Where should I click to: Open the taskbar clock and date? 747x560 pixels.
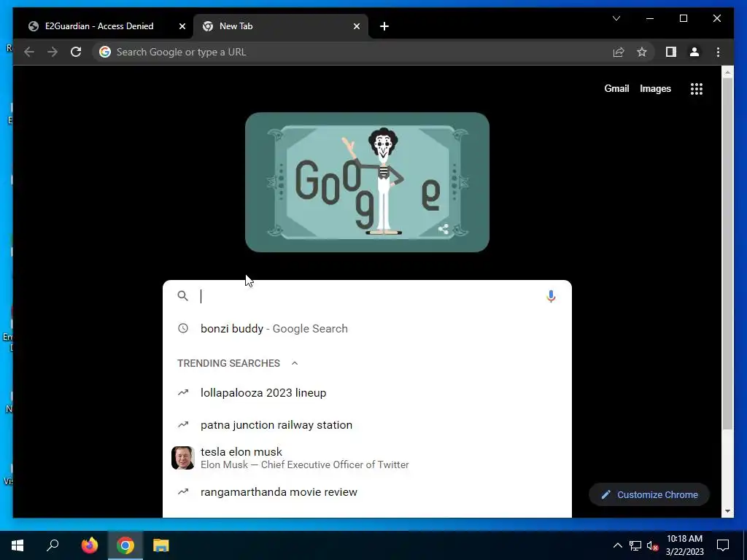coord(684,545)
